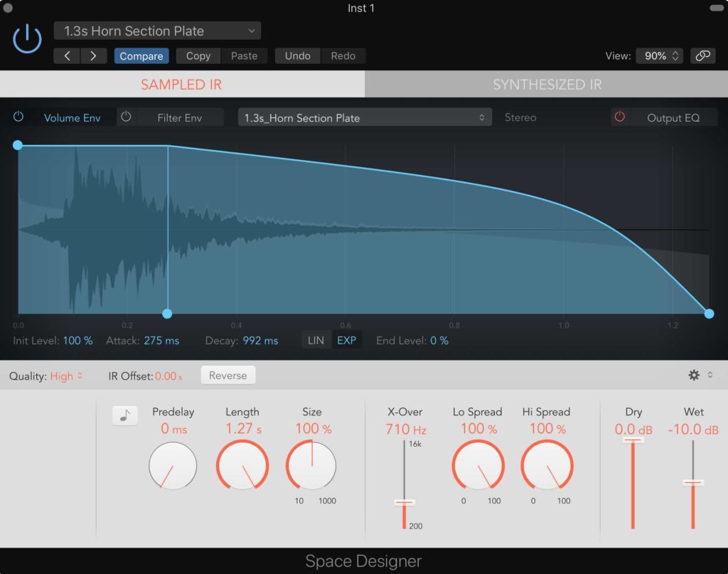Viewport: 728px width, 574px height.
Task: Select the LIN envelope mode
Action: coord(316,341)
